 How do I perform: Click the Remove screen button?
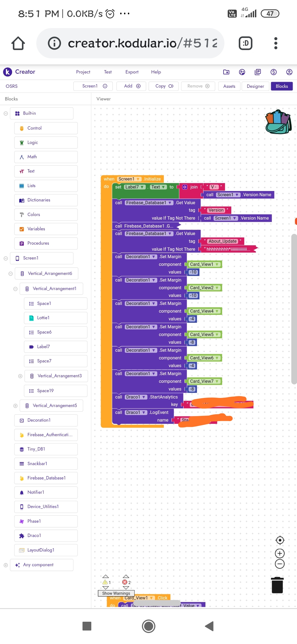198,86
